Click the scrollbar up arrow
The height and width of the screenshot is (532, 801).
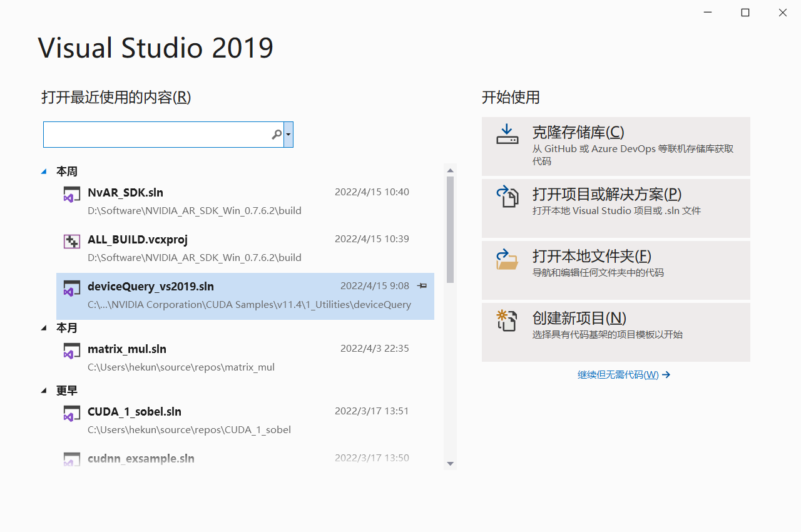(450, 170)
